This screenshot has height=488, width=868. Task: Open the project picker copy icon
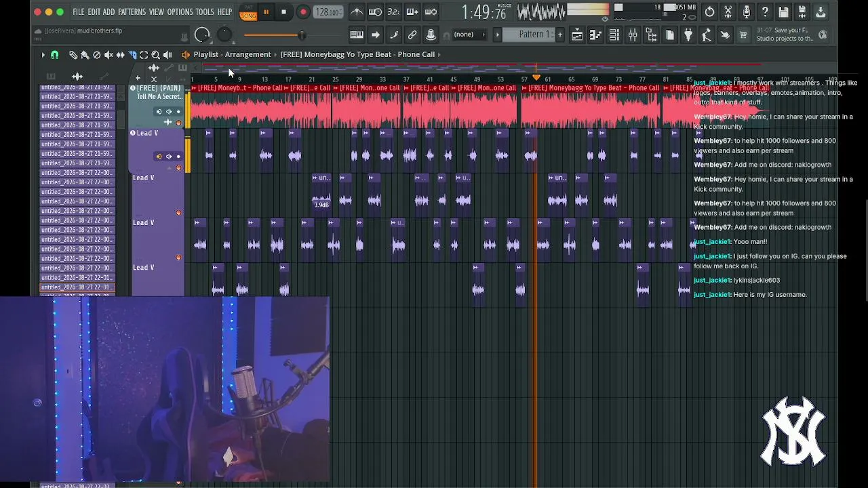pos(670,35)
